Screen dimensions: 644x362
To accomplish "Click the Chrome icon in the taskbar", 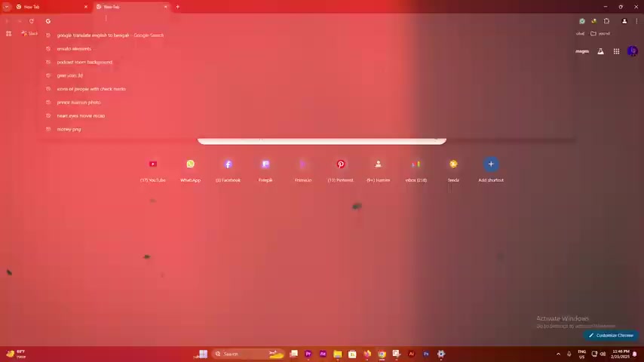I will pos(382,354).
